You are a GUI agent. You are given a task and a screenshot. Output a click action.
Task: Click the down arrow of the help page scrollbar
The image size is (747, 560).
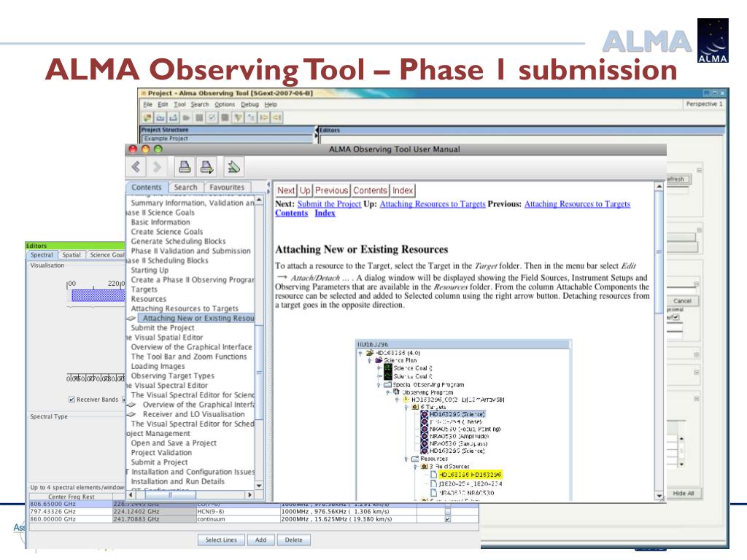[659, 496]
